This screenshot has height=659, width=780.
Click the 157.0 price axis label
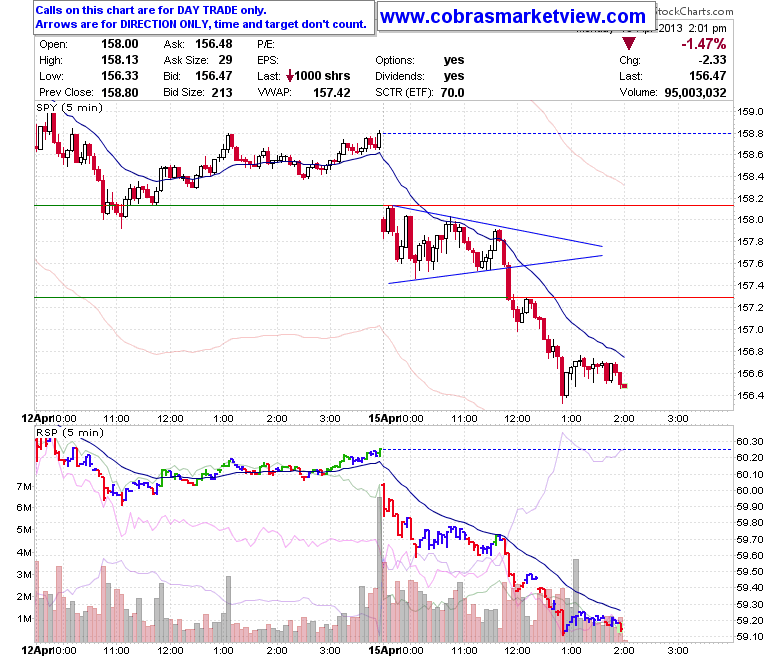click(x=750, y=329)
